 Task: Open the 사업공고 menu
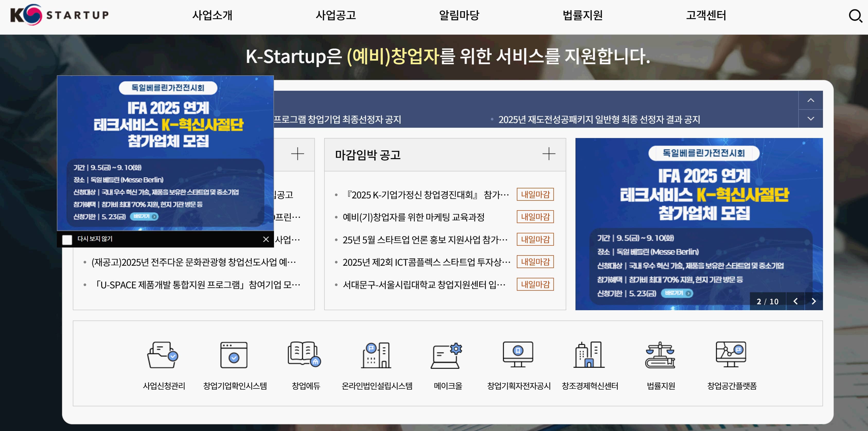click(336, 15)
